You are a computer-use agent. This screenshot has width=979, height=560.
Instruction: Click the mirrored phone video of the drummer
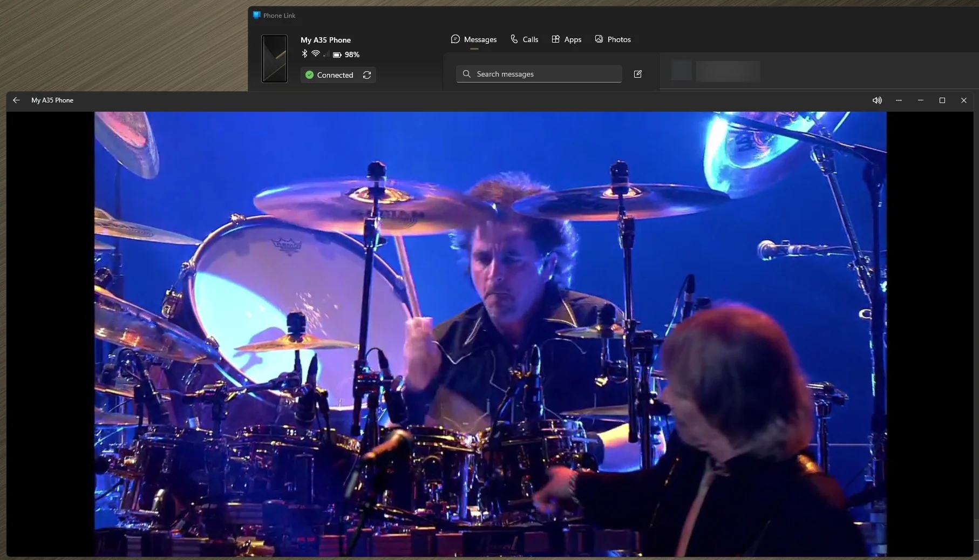[x=490, y=334]
